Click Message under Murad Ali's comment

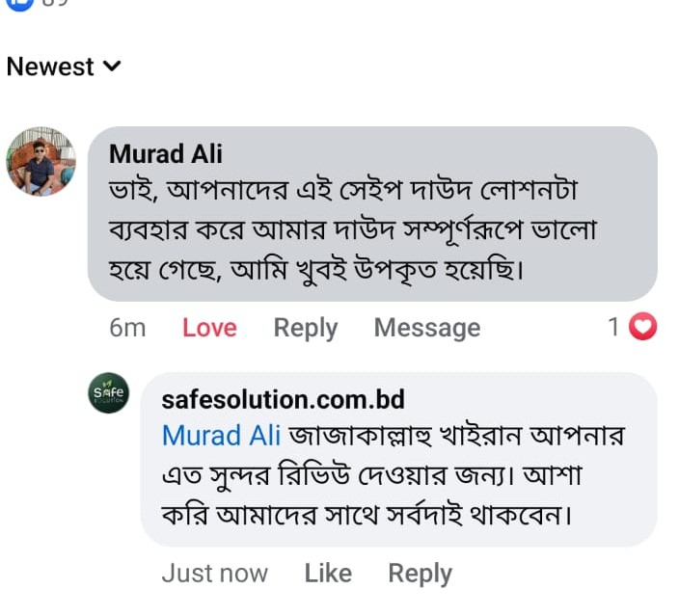click(426, 328)
